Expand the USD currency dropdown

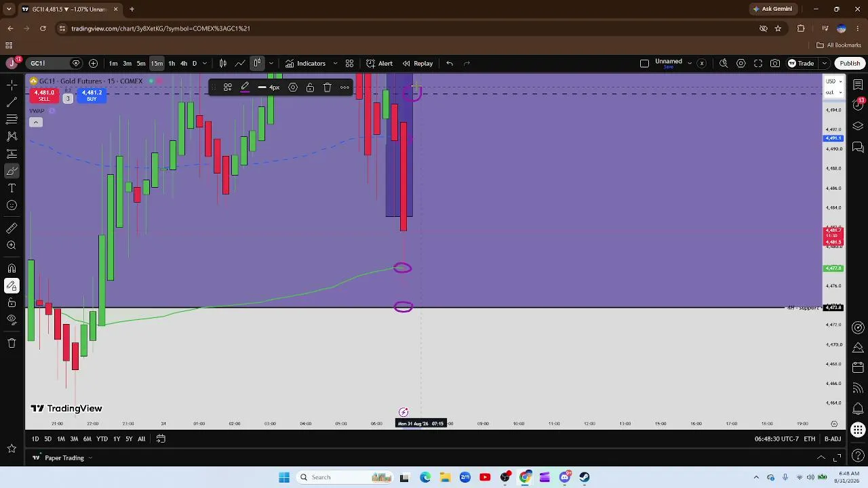click(834, 81)
